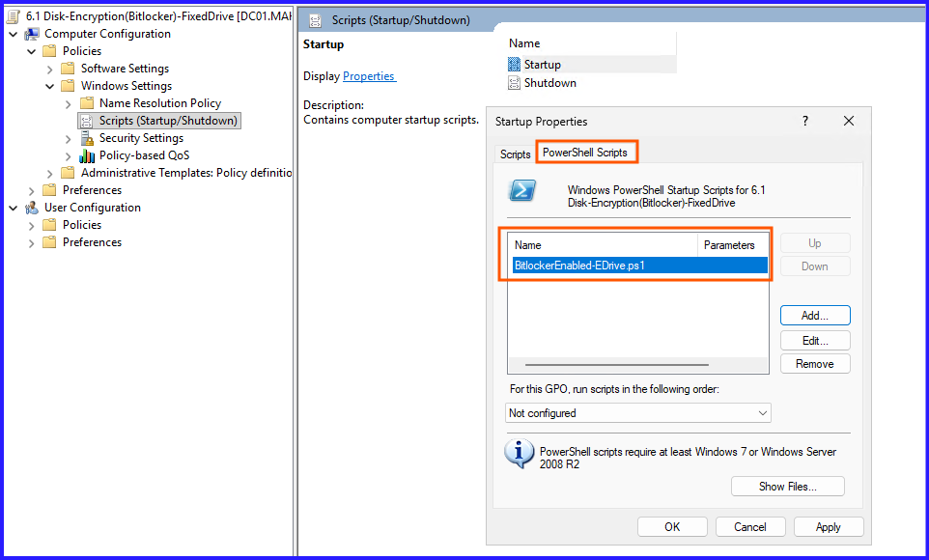
Task: Click the help question mark in Startup Properties
Action: pos(805,121)
